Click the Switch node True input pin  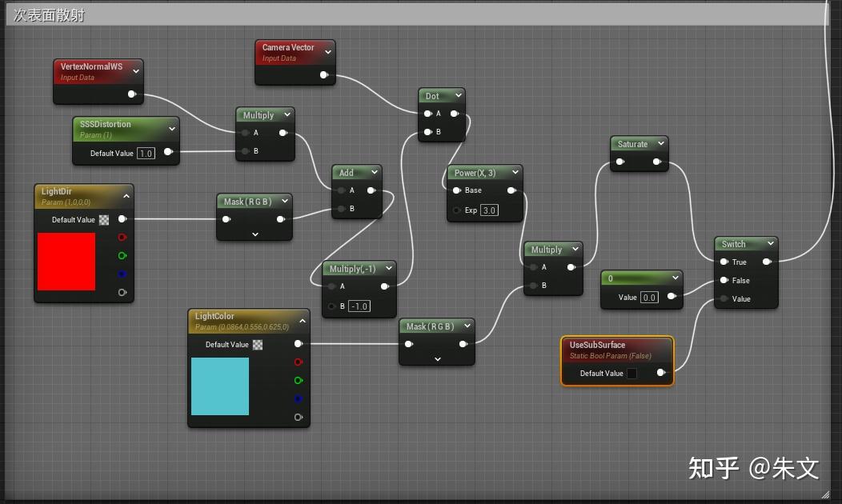click(x=724, y=262)
